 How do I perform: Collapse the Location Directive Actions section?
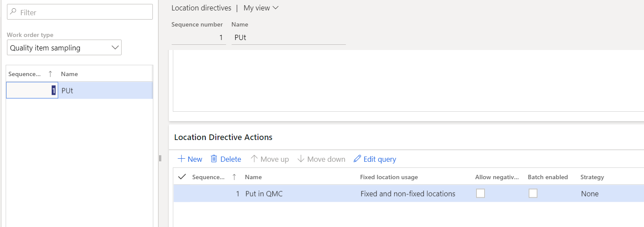pyautogui.click(x=223, y=137)
